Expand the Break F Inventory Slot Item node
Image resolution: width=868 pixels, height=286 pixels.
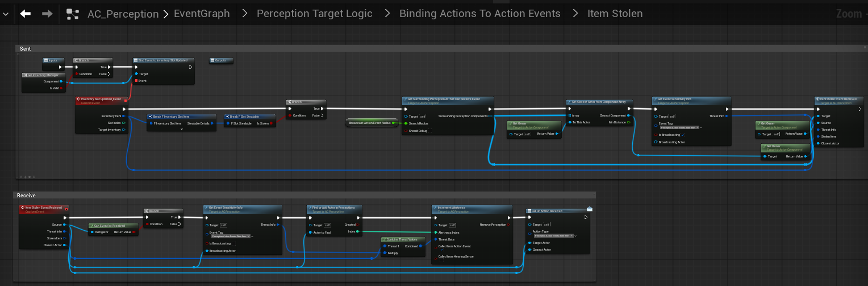pyautogui.click(x=182, y=129)
